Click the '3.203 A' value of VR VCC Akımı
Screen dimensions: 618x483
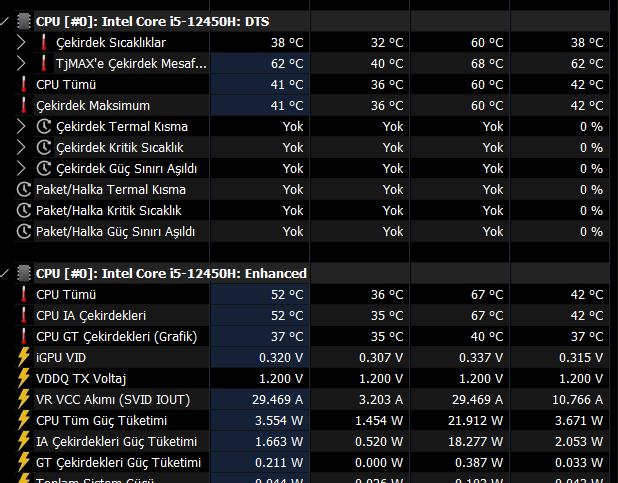coord(381,400)
